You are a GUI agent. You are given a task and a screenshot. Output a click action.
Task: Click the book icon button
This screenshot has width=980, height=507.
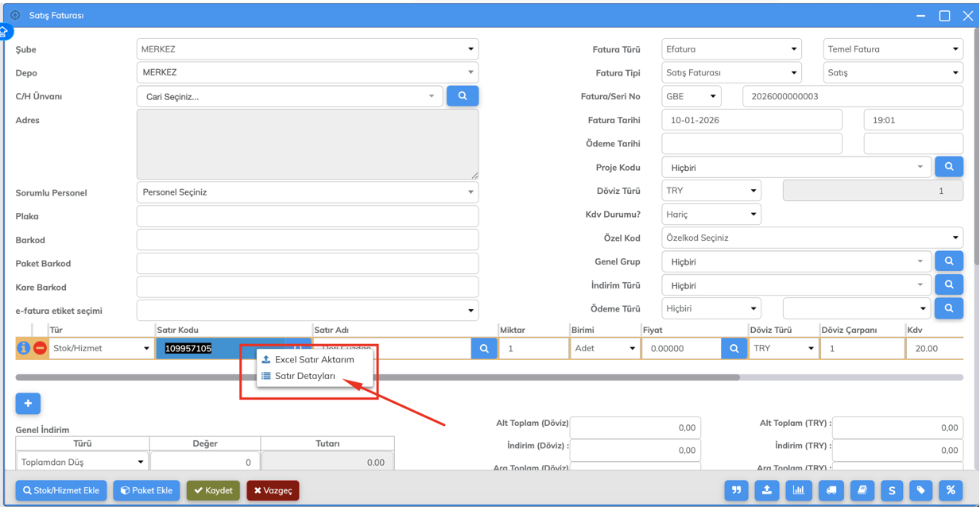(x=862, y=490)
